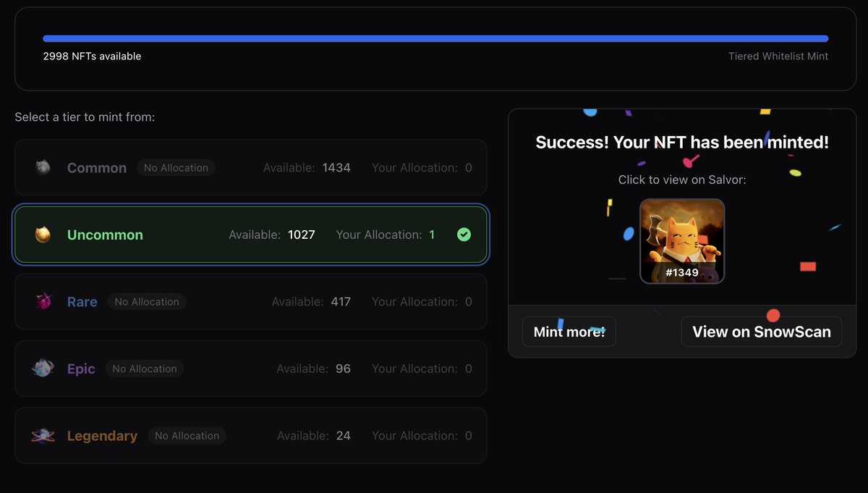
Task: Click the red confetti dot near View on SnowScan
Action: pos(773,316)
